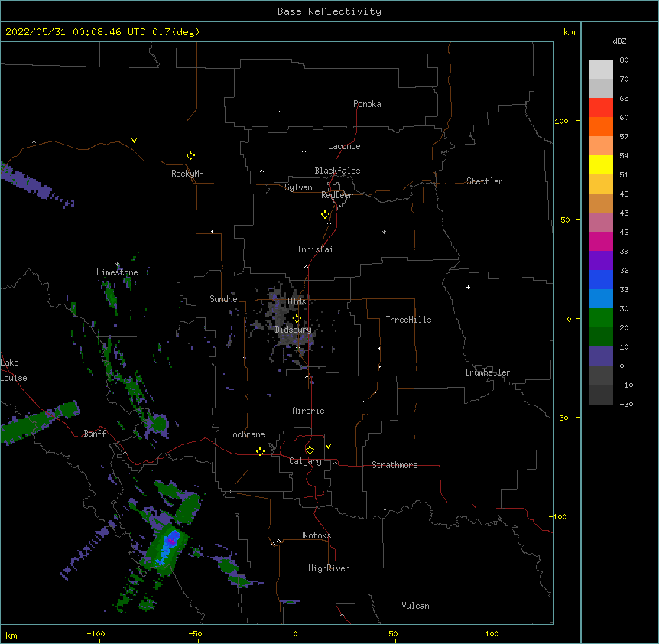Select the Drumheller label

(x=488, y=372)
